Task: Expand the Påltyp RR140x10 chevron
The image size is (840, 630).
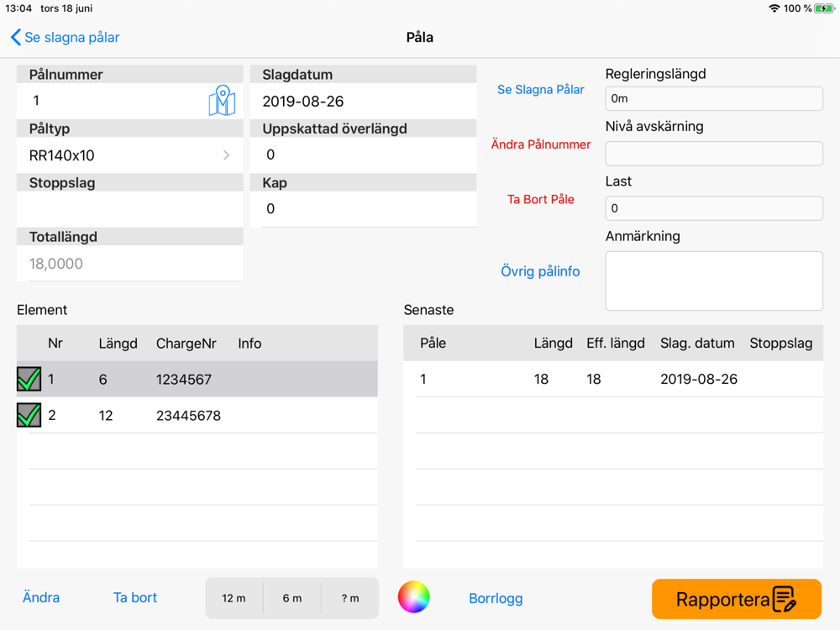Action: pyautogui.click(x=226, y=155)
